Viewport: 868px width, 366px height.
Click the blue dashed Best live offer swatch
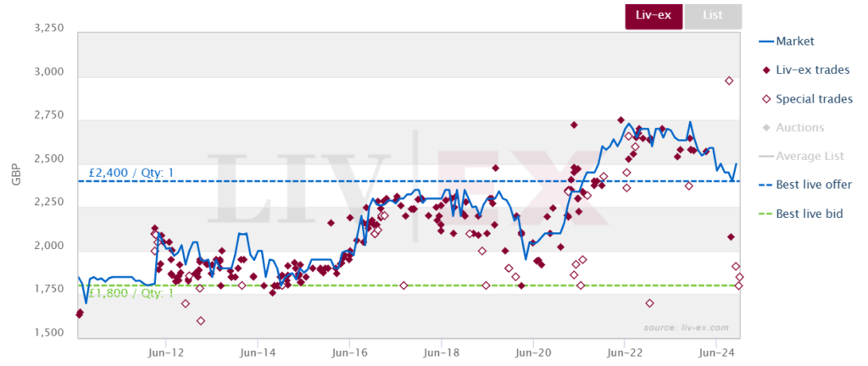[x=765, y=186]
